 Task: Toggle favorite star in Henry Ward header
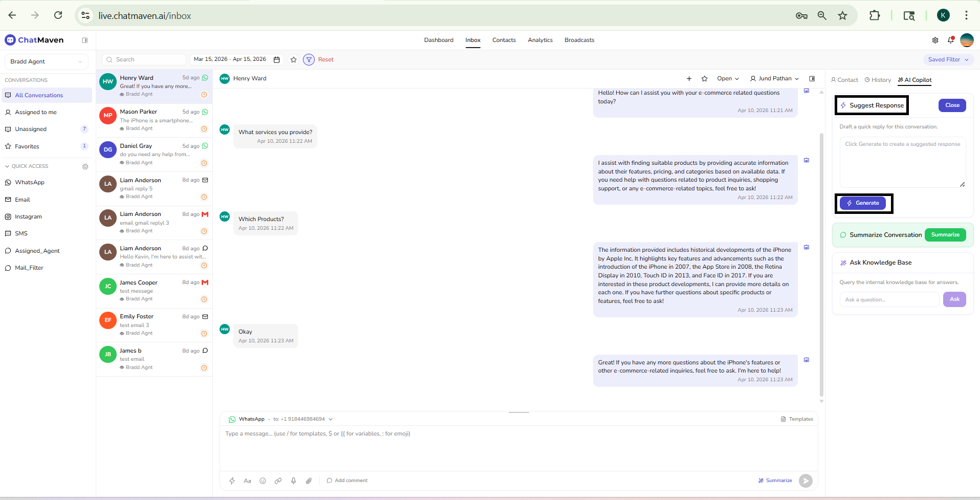(704, 78)
